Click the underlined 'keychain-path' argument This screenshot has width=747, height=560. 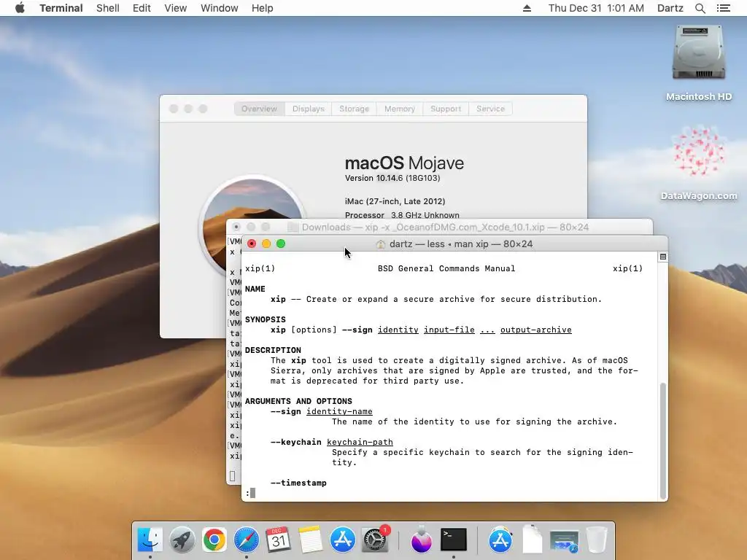[360, 443]
